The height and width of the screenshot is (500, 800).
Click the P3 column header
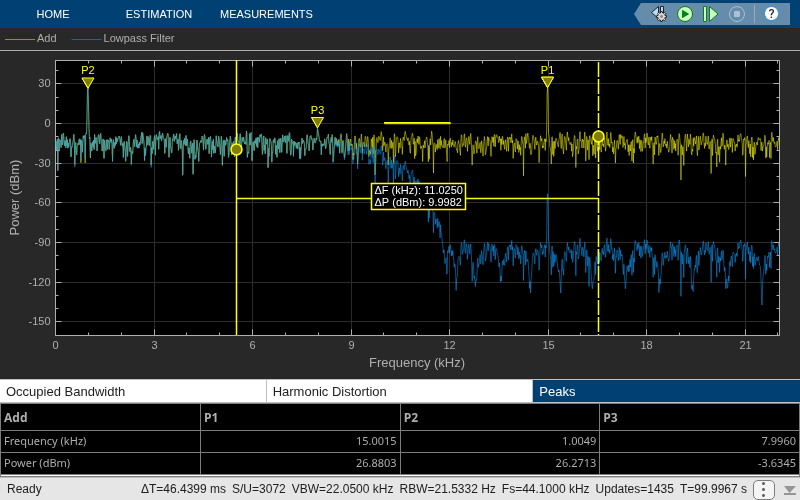(x=699, y=417)
